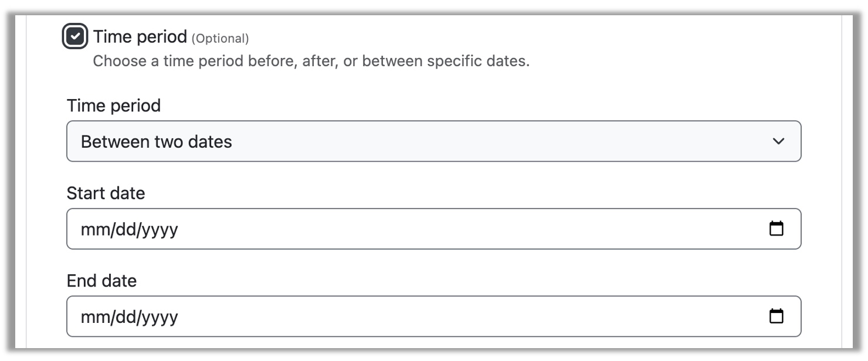Focus the empty middle of End date field
Screen dimensions: 868x361
434,317
